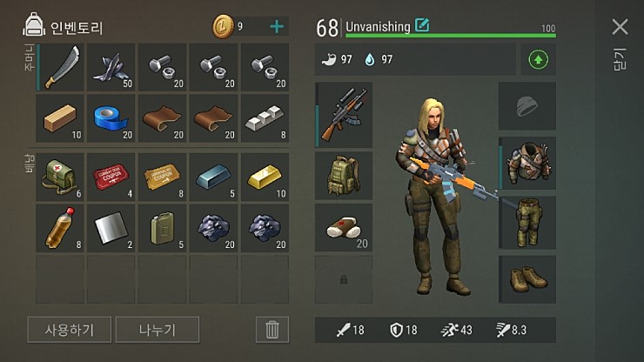644x362 pixels.
Task: Select the red combat gear coupon
Action: pyautogui.click(x=111, y=178)
